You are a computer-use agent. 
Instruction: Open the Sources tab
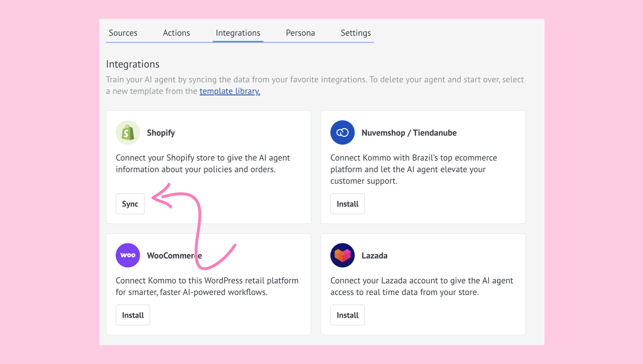coord(123,33)
